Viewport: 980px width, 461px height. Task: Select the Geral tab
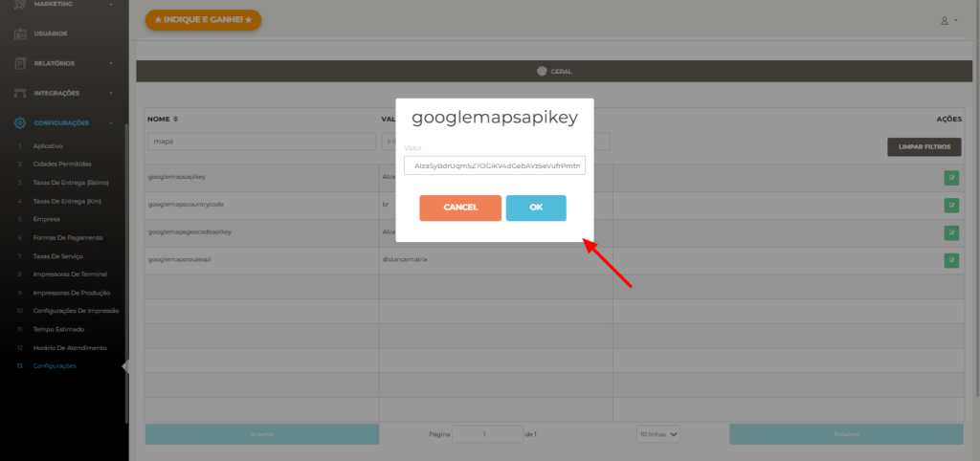coord(554,72)
